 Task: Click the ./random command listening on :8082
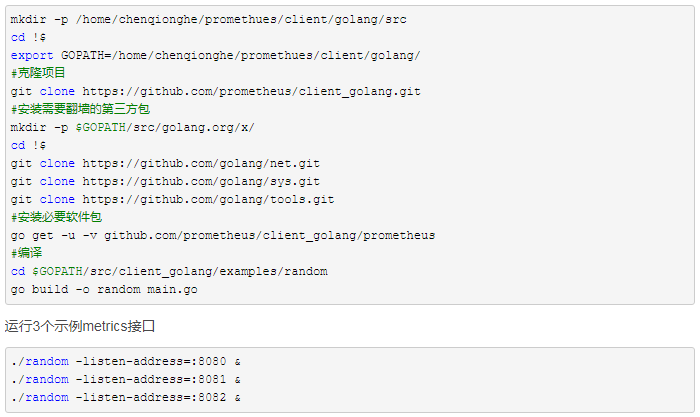[126, 397]
